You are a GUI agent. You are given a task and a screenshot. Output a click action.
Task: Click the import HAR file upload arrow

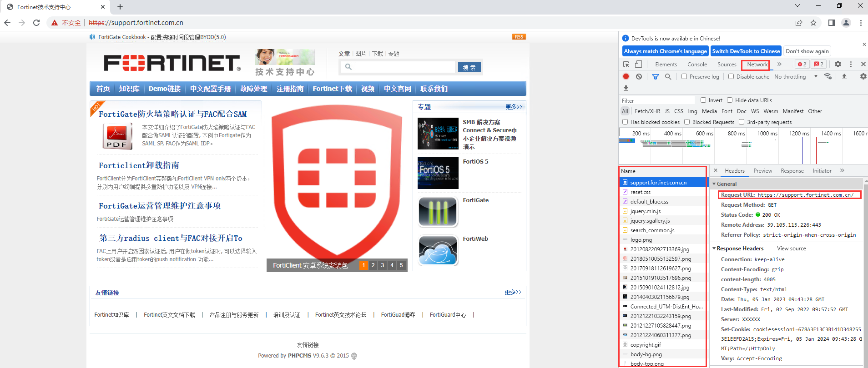click(x=844, y=77)
